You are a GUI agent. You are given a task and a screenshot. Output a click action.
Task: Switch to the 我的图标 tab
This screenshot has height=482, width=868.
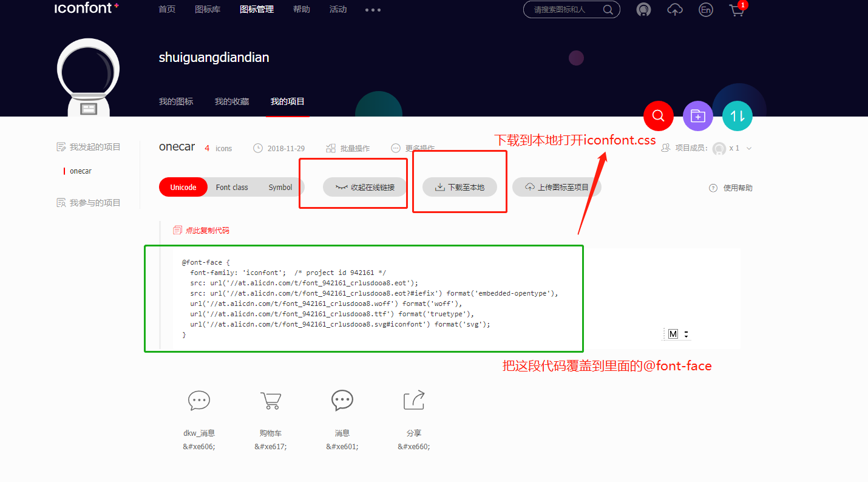tap(176, 101)
